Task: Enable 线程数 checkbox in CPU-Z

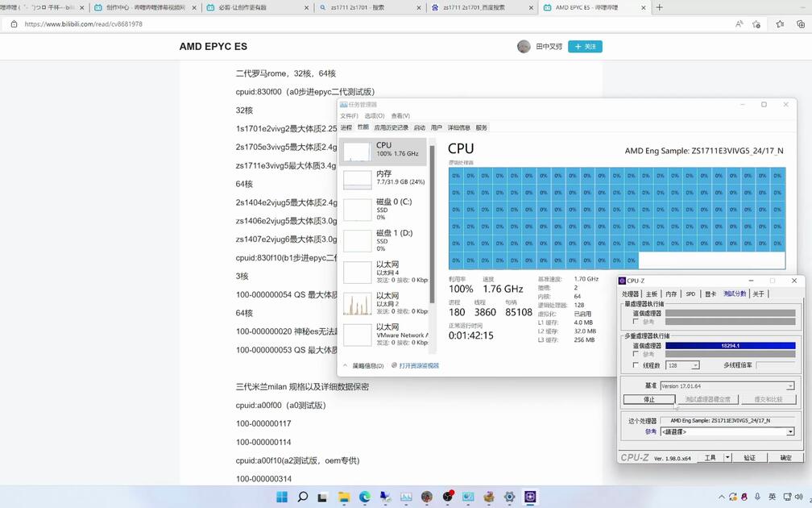Action: [636, 365]
